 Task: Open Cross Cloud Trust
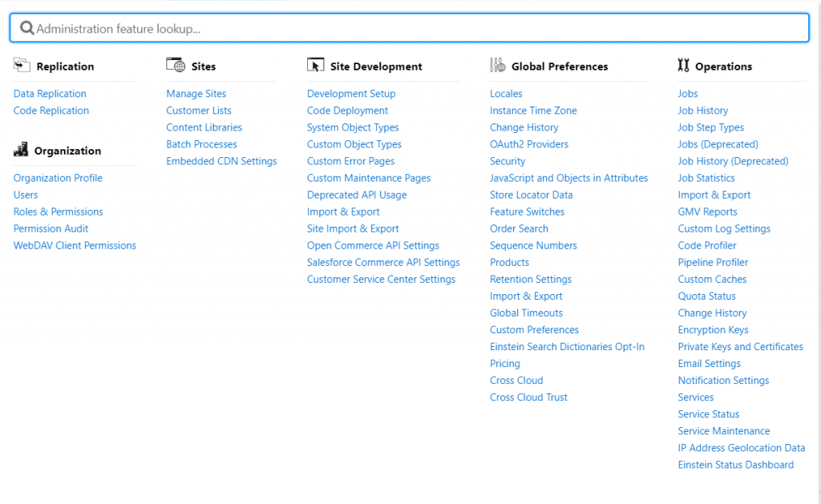coord(529,397)
